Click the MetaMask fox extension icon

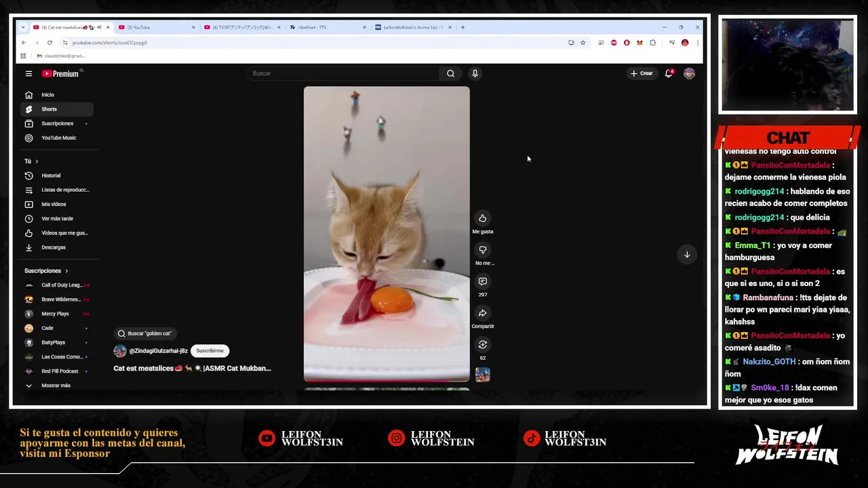pos(639,43)
